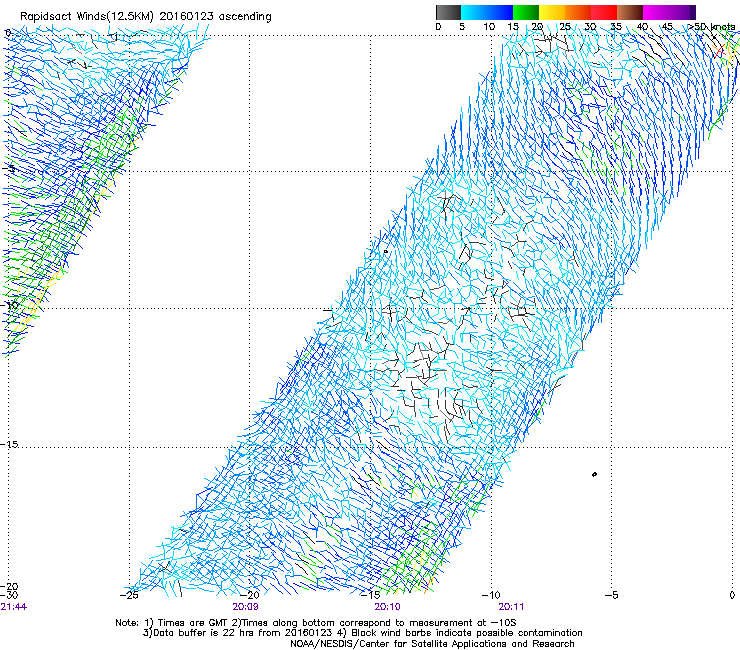This screenshot has height=650, width=740.
Task: Click the tiny island marker near -8 latitude, -14 longitude
Action: pyautogui.click(x=386, y=252)
